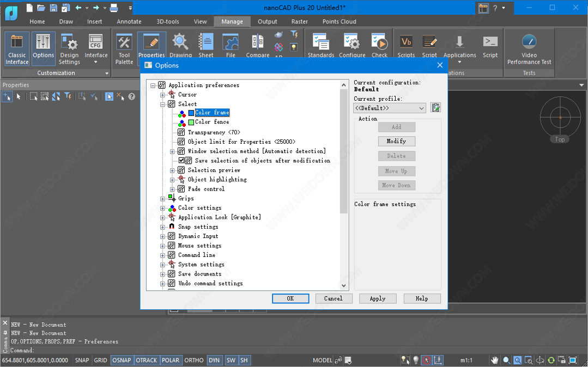The width and height of the screenshot is (588, 367).
Task: Toggle SNAP mode in status bar
Action: pyautogui.click(x=82, y=360)
